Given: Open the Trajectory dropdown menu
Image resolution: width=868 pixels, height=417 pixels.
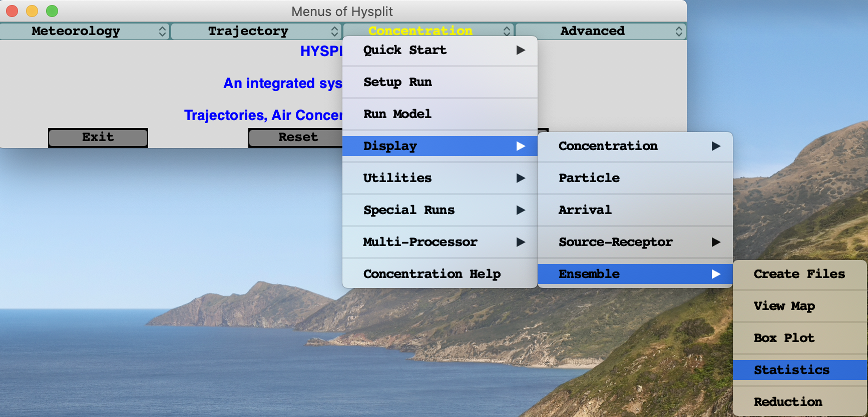Looking at the screenshot, I should (256, 31).
